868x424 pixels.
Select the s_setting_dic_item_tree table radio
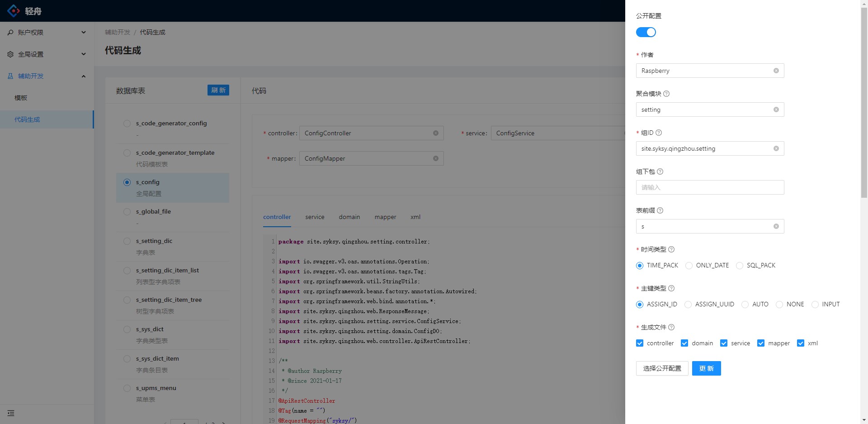pyautogui.click(x=127, y=300)
